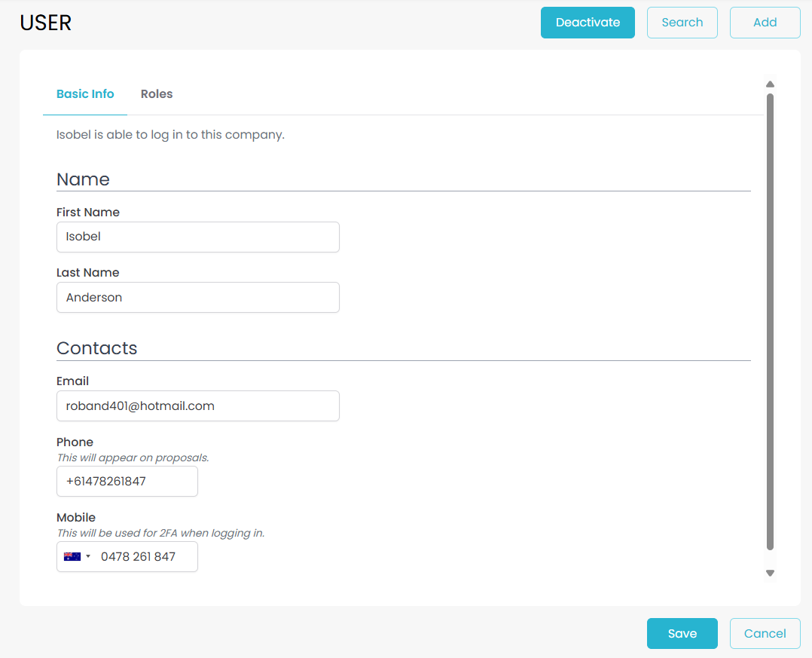Viewport: 812px width, 658px height.
Task: Click the Australian flag icon in Mobile field
Action: click(72, 557)
